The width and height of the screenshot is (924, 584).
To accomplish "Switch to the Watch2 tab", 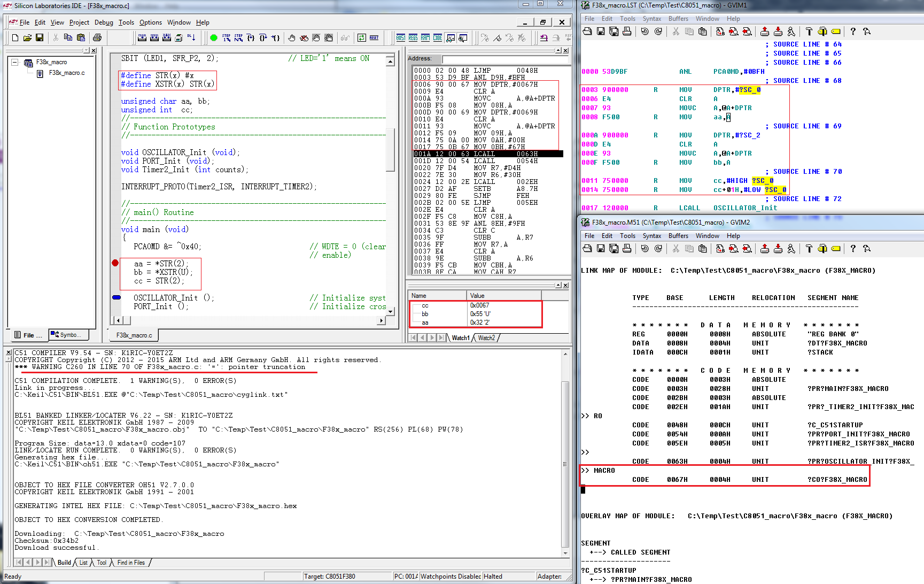I will (x=486, y=338).
